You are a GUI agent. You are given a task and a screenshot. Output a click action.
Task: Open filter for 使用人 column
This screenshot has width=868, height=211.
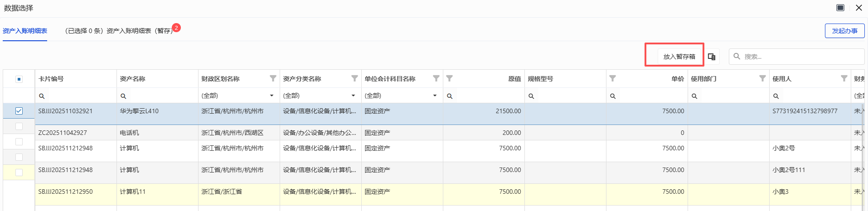pos(844,78)
